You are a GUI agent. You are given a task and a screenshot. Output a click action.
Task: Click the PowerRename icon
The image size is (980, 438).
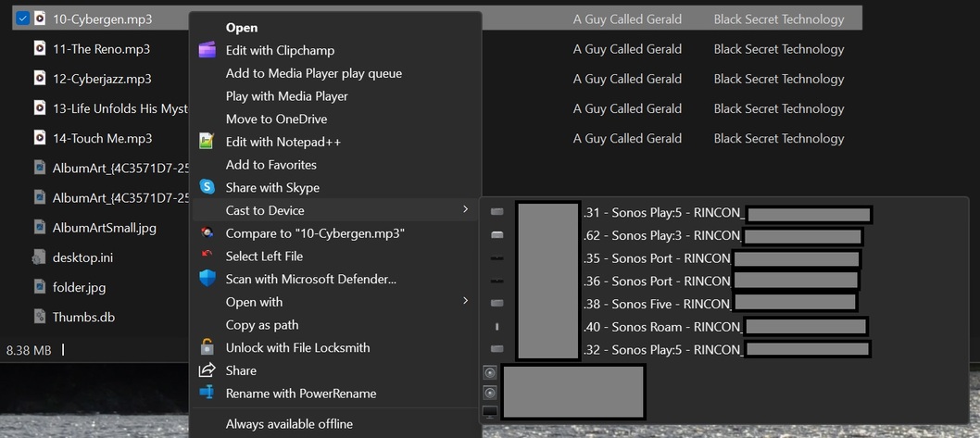(207, 394)
